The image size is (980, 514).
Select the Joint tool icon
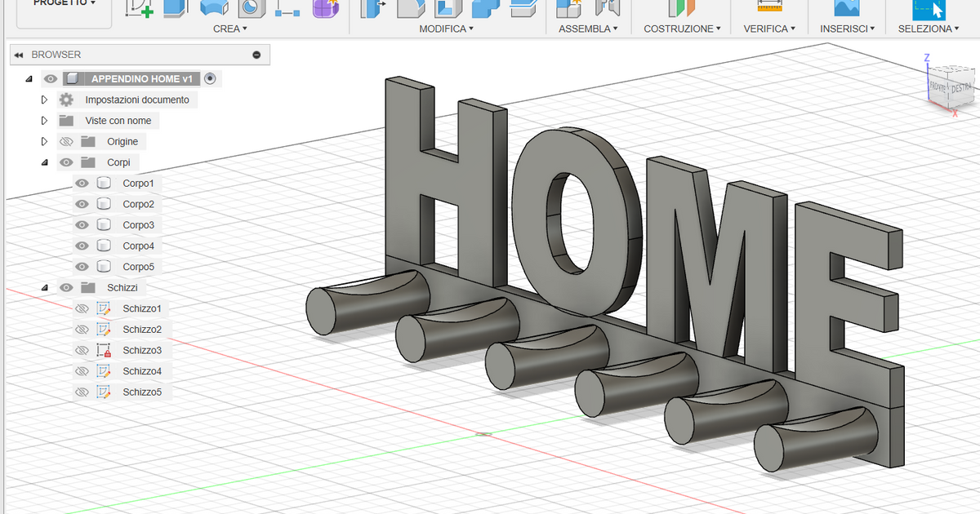coord(608,7)
